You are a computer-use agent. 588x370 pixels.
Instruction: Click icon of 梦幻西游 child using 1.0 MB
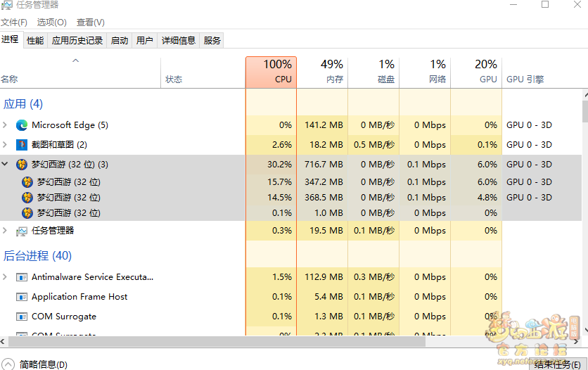[x=27, y=213]
